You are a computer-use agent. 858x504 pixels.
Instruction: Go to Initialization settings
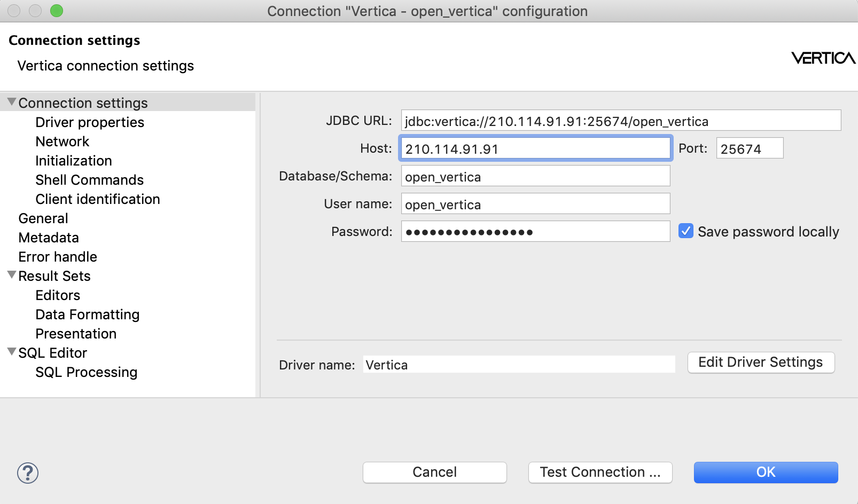click(74, 161)
